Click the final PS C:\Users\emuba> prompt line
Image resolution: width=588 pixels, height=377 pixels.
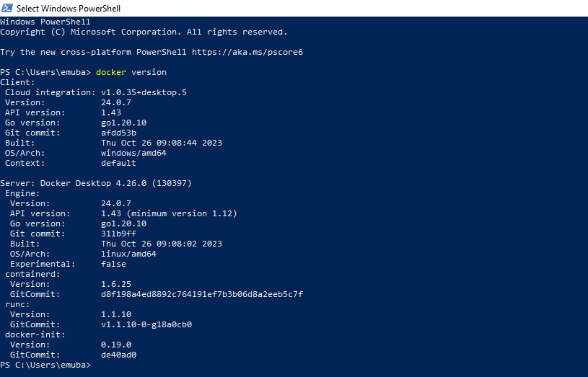(45, 365)
